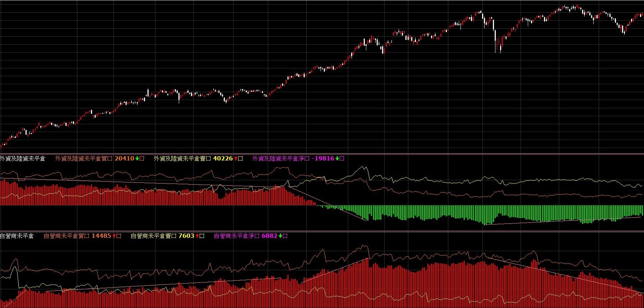The width and height of the screenshot is (644, 308).
Task: Click green down arrow beside -19816
Action: [x=337, y=159]
